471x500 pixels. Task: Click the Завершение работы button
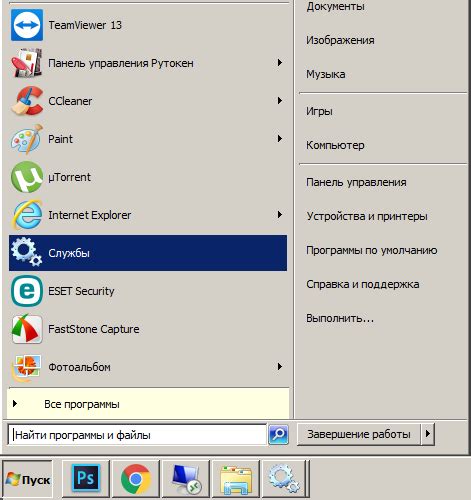[x=359, y=434]
